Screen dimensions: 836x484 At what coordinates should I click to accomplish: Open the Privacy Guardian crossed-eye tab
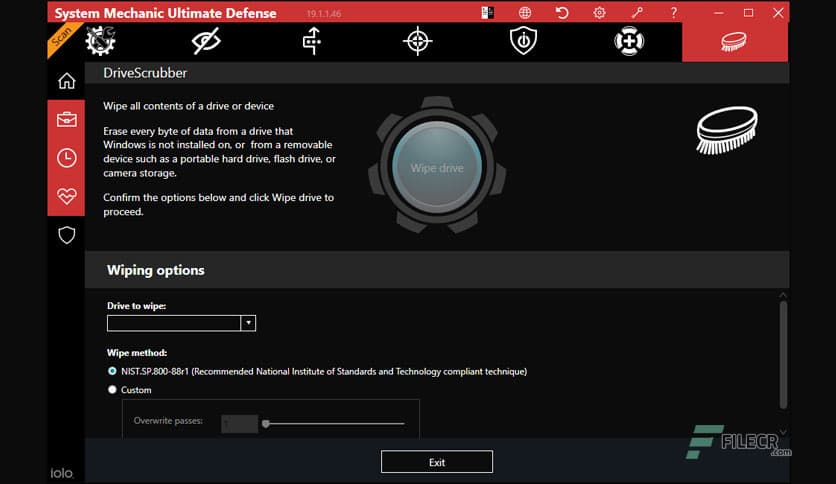pyautogui.click(x=206, y=41)
